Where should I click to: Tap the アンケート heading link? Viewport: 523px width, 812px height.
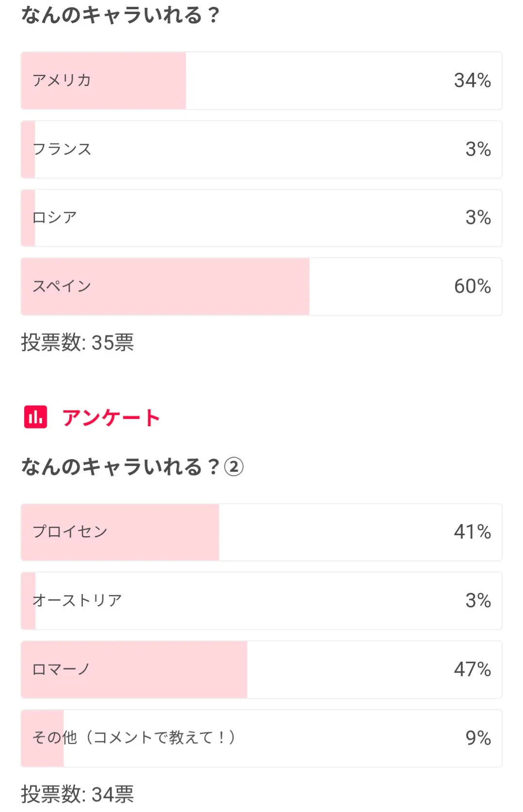point(111,418)
